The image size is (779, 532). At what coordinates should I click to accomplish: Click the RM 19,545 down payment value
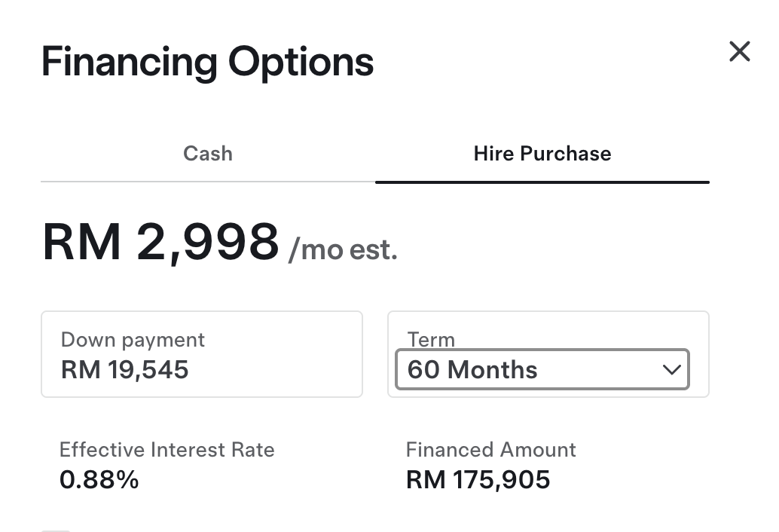125,370
